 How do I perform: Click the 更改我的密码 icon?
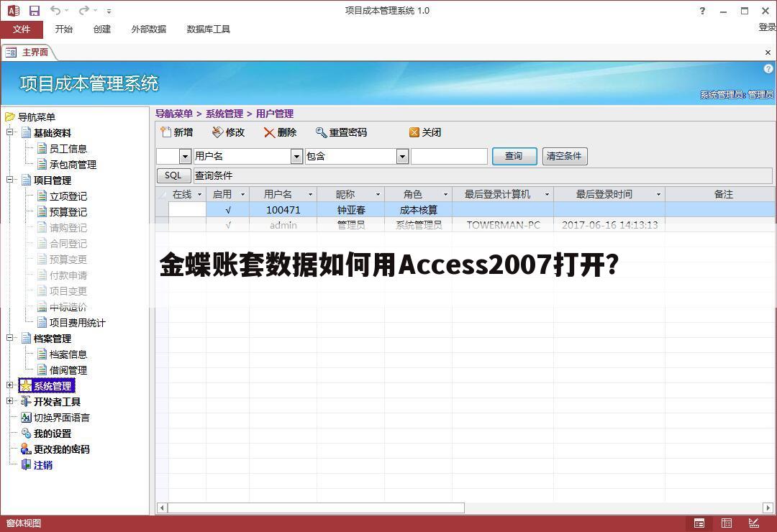[x=27, y=449]
